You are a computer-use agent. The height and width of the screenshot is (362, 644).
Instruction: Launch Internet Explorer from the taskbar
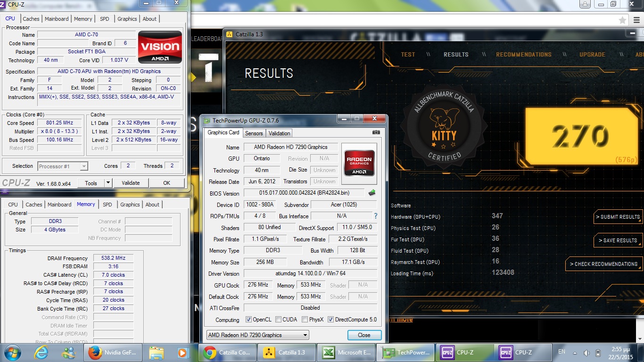click(x=41, y=352)
